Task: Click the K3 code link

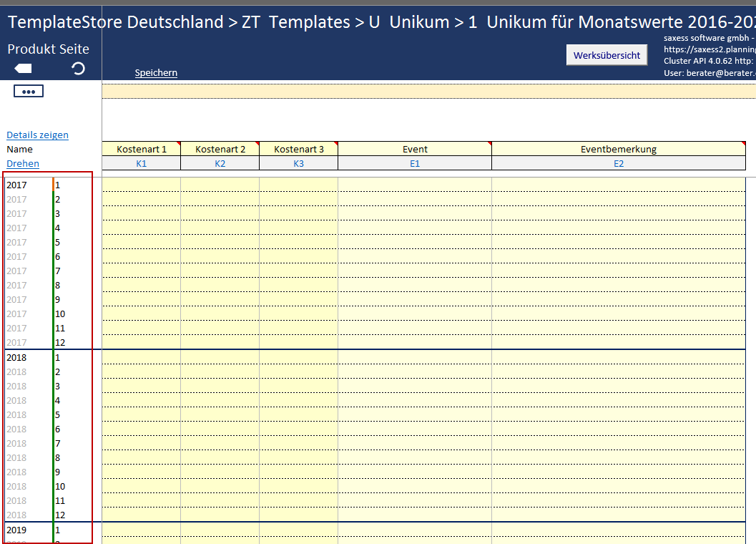Action: click(299, 164)
